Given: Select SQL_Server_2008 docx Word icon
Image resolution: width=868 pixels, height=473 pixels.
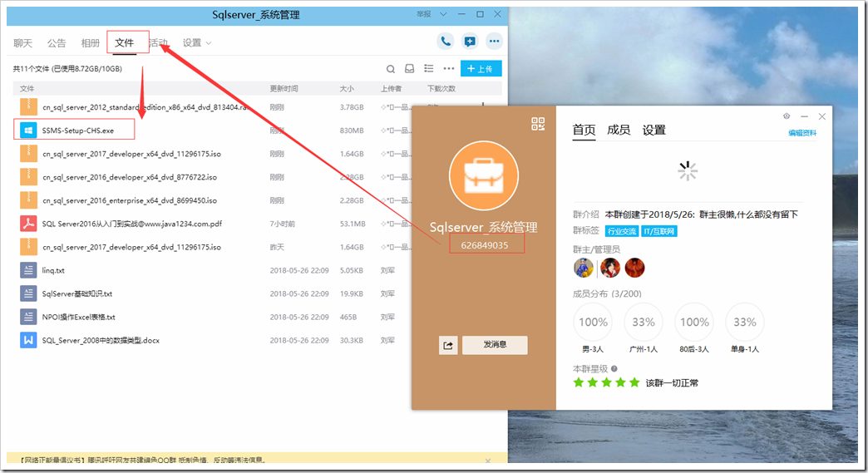Looking at the screenshot, I should point(29,340).
